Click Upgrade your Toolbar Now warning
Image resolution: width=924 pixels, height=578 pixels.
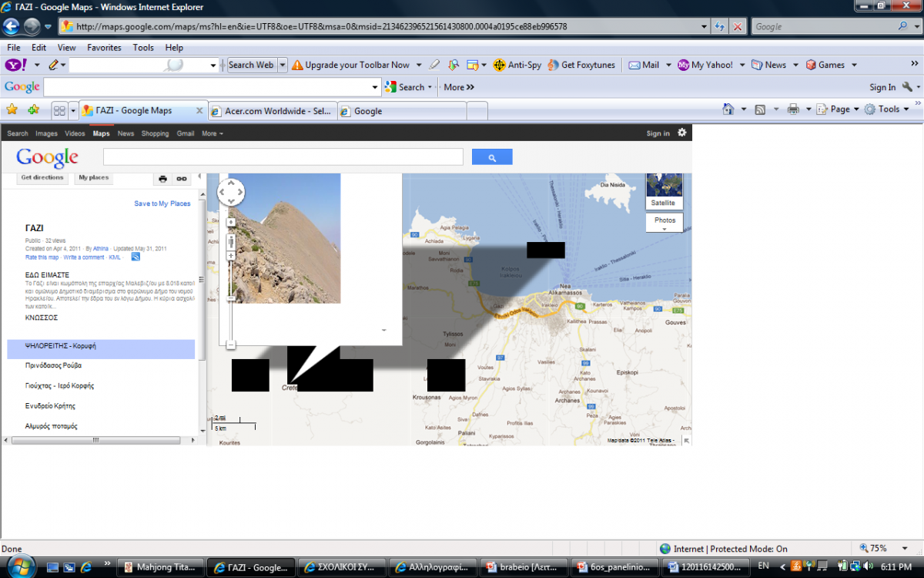click(x=351, y=65)
